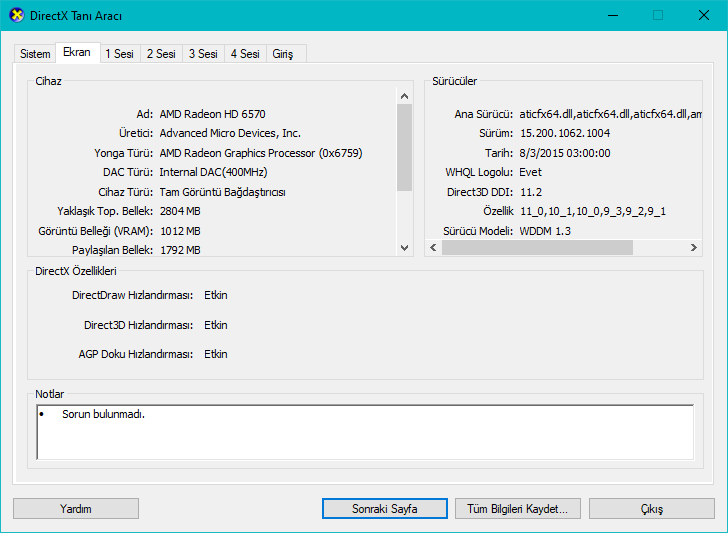Click the Direct3D DDI "11.2" value

(x=531, y=192)
